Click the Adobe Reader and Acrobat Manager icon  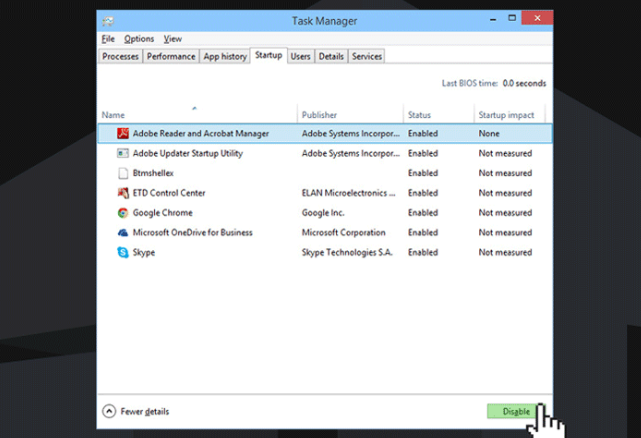(123, 133)
